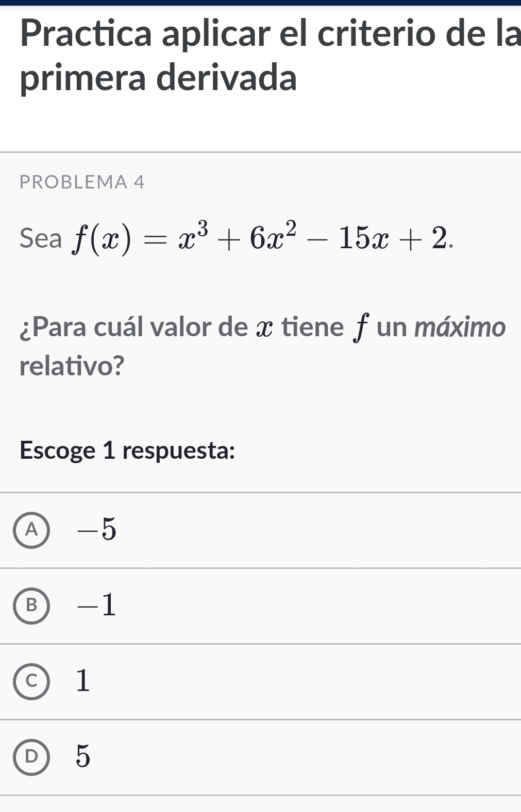The height and width of the screenshot is (812, 521).
Task: Click the 15x term in the formula
Action: pos(364,239)
